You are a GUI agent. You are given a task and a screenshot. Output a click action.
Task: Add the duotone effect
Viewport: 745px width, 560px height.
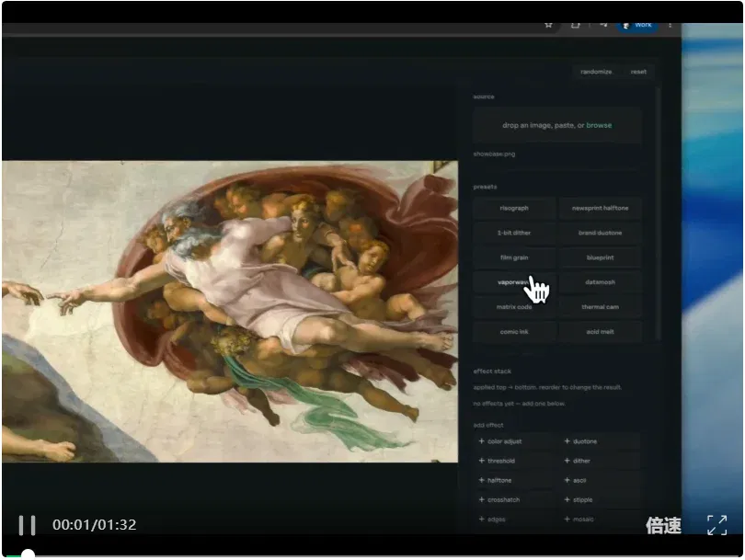click(601, 441)
